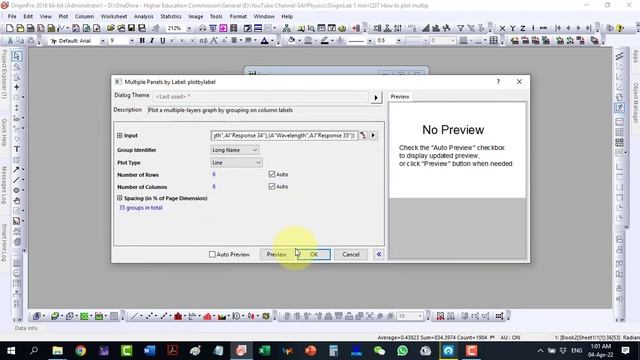Click the line color pencil icon
This screenshot has width=640, height=360.
324,40
